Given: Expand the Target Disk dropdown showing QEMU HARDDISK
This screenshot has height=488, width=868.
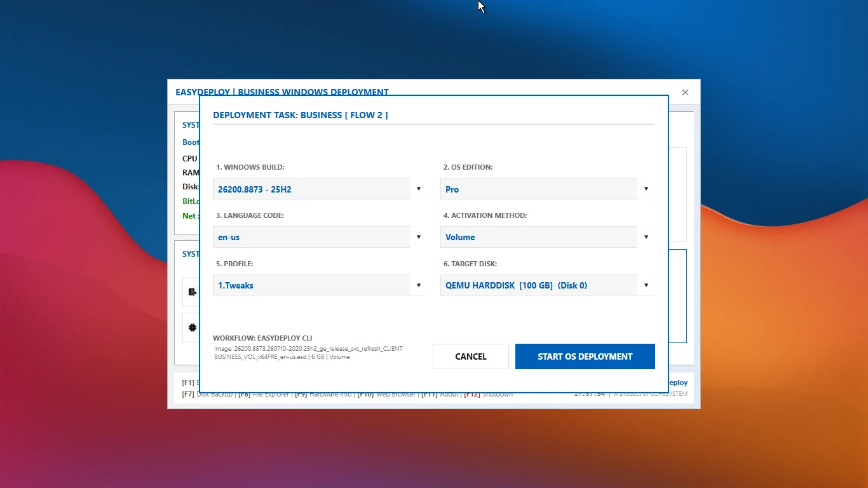Looking at the screenshot, I should point(547,285).
